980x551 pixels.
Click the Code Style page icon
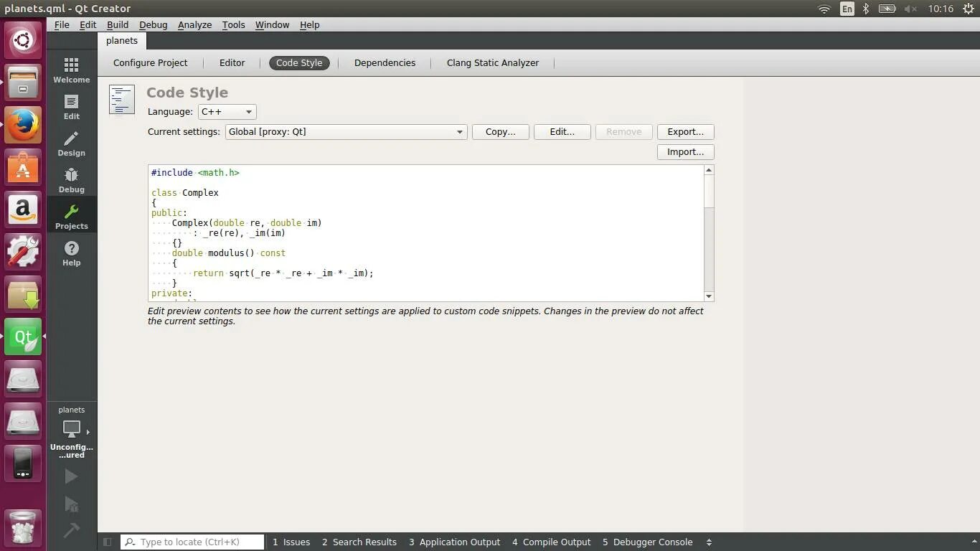click(x=122, y=100)
